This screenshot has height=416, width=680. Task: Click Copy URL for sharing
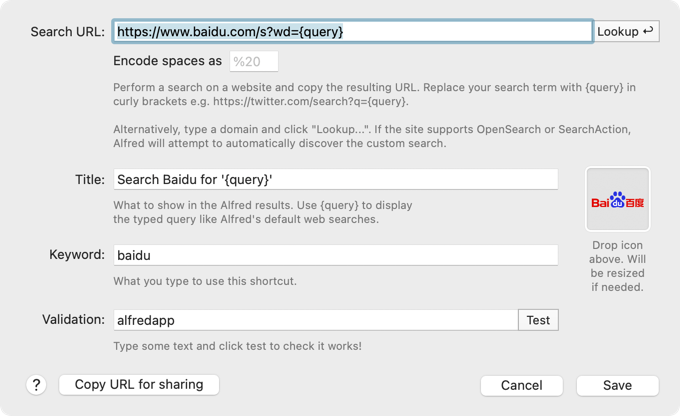[139, 384]
